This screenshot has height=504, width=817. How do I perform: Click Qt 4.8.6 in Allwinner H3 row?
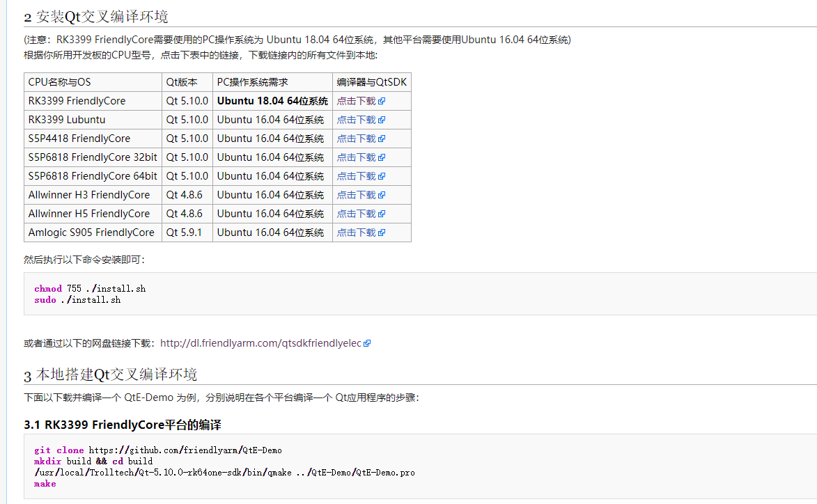click(187, 195)
